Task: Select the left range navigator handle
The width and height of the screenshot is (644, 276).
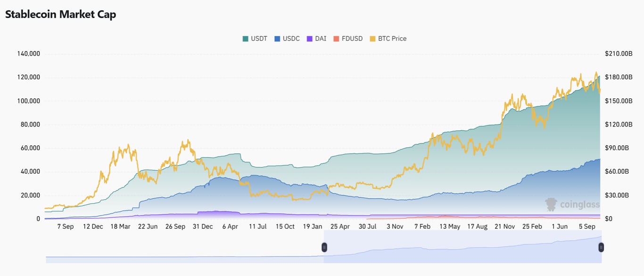Action: point(324,247)
